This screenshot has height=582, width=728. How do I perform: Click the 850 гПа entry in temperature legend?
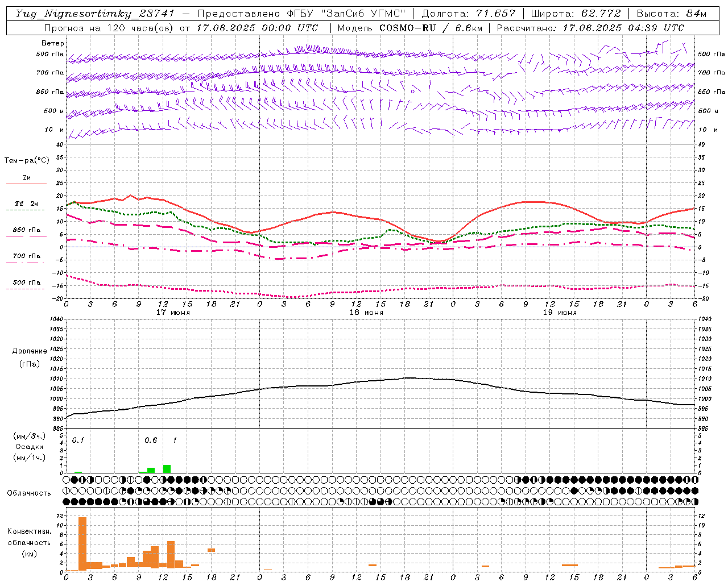[26, 230]
